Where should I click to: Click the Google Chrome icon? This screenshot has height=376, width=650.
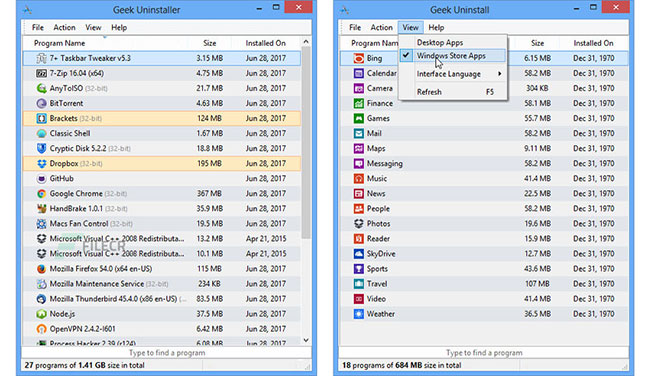pos(41,194)
